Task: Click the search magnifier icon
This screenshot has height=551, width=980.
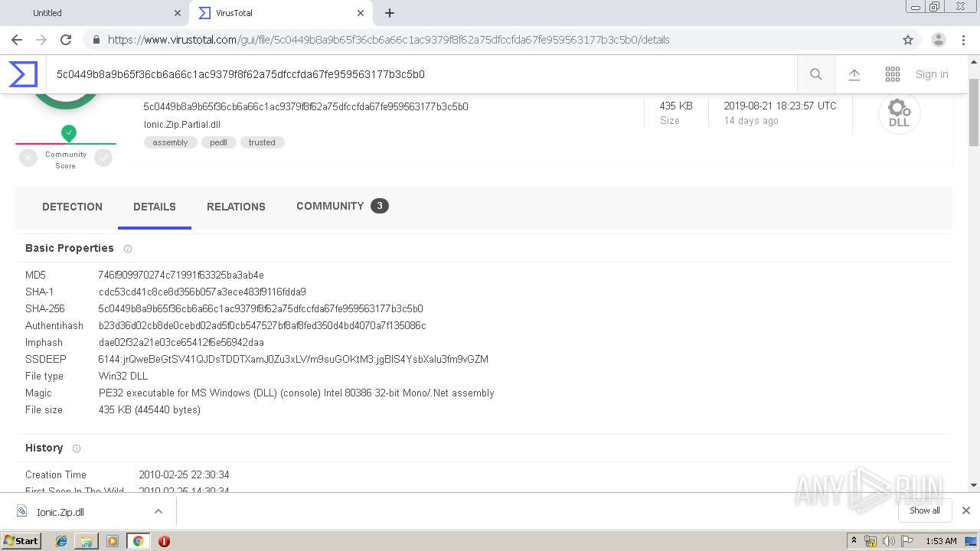Action: point(816,74)
